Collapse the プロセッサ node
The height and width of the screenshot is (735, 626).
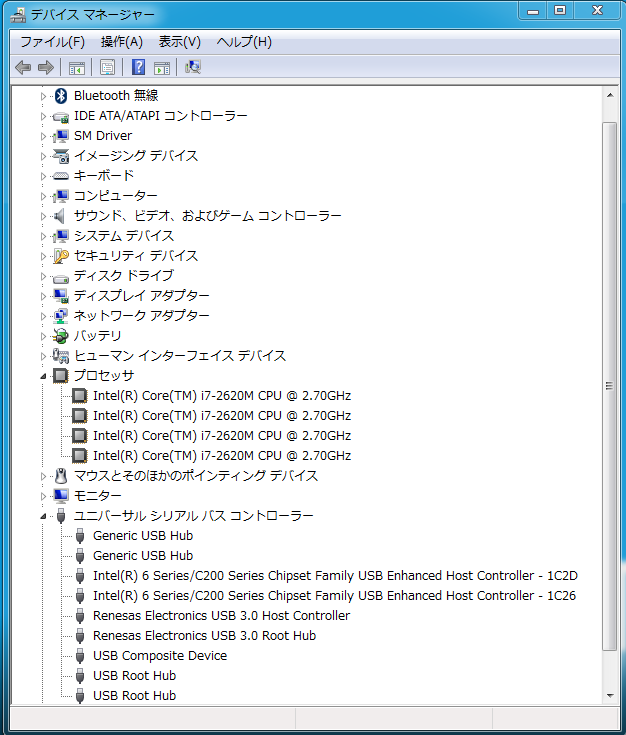[x=43, y=376]
